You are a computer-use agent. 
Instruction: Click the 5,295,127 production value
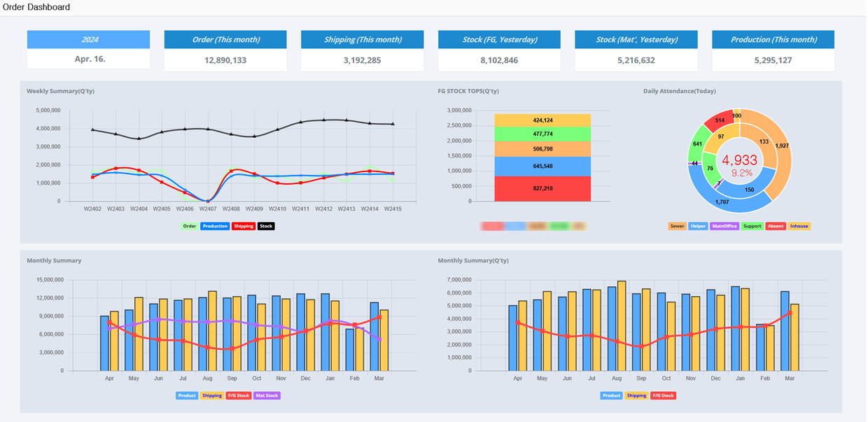(773, 60)
